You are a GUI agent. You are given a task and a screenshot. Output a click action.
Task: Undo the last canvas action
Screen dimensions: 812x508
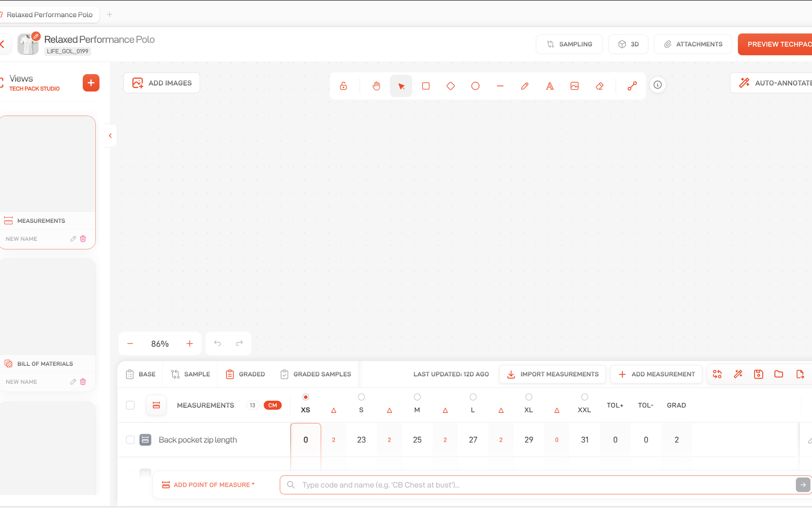(217, 343)
